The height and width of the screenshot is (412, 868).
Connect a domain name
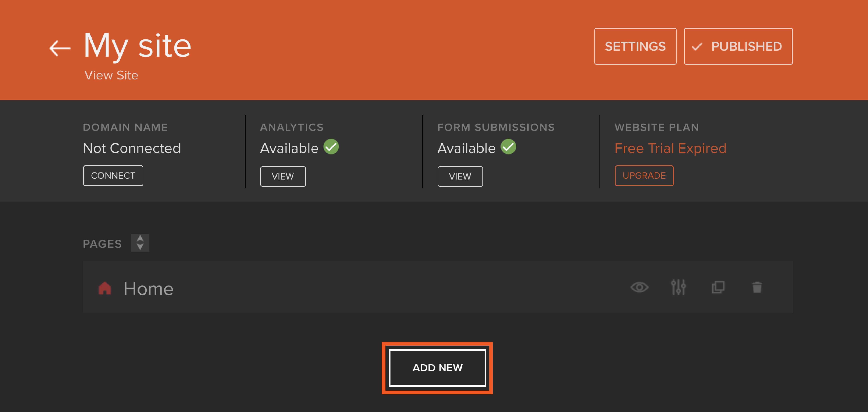tap(113, 175)
